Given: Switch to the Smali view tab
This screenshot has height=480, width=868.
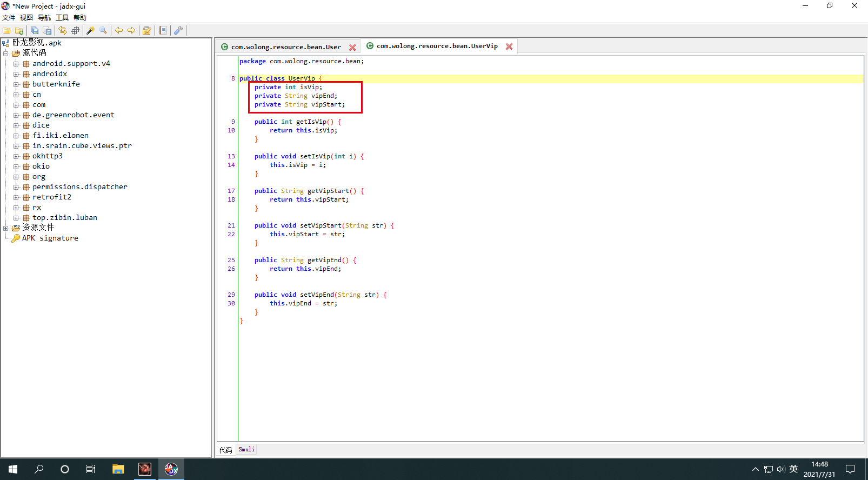Looking at the screenshot, I should [246, 449].
